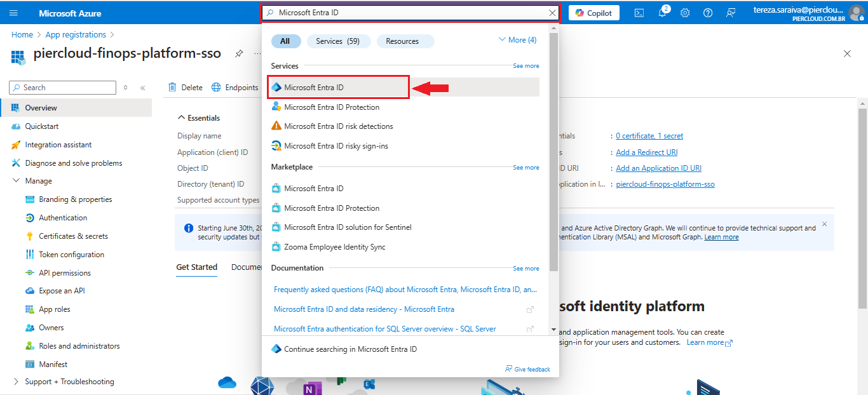Open the Help question mark icon

click(x=708, y=13)
